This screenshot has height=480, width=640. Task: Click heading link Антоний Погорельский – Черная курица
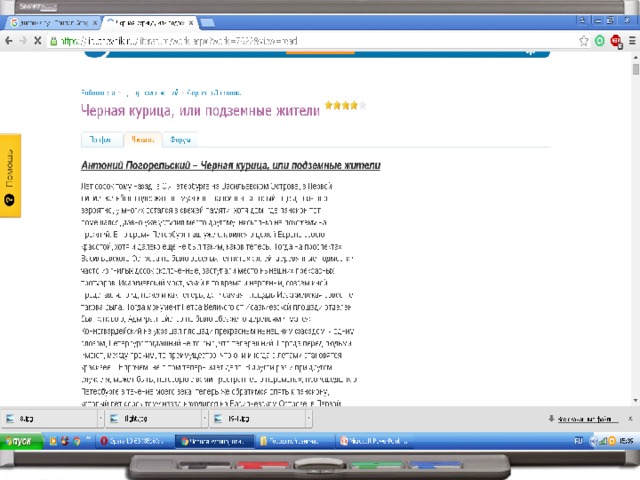pyautogui.click(x=230, y=165)
